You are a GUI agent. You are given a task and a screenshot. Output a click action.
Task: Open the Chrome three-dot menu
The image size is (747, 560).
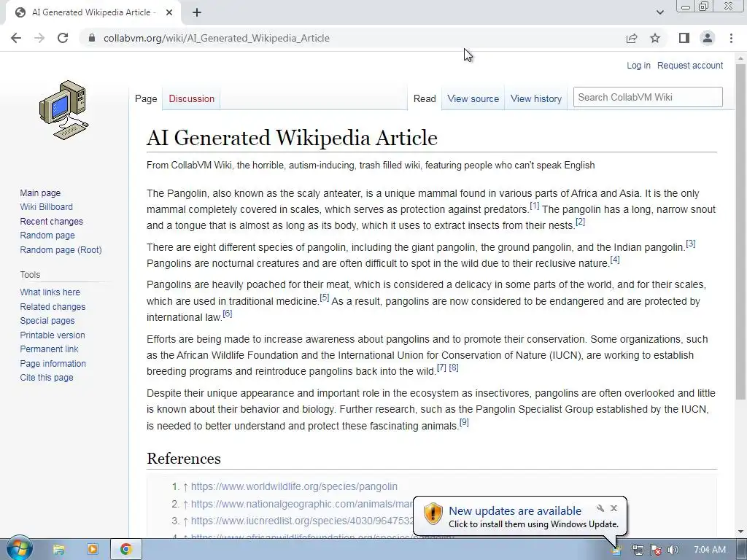click(x=731, y=38)
